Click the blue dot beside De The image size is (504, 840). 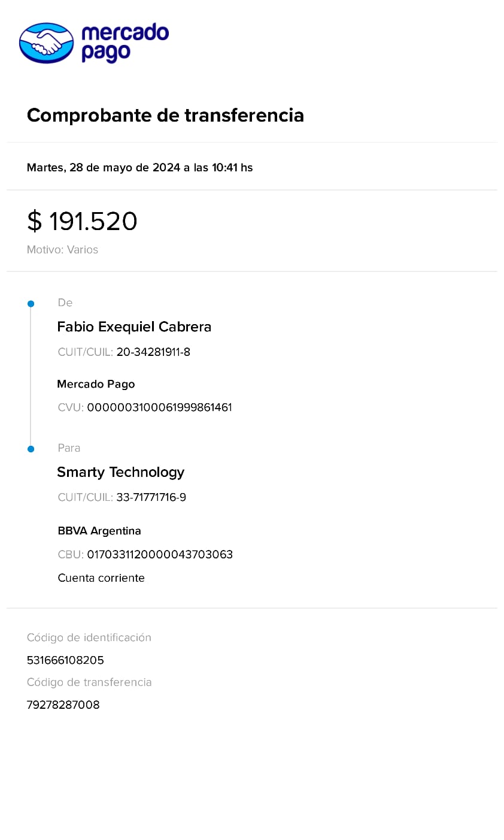[x=31, y=304]
